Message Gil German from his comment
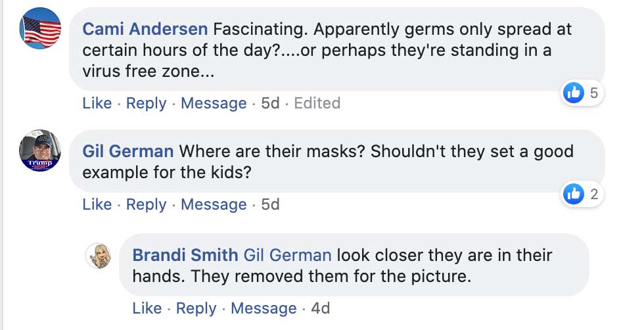The height and width of the screenshot is (330, 644). click(214, 204)
